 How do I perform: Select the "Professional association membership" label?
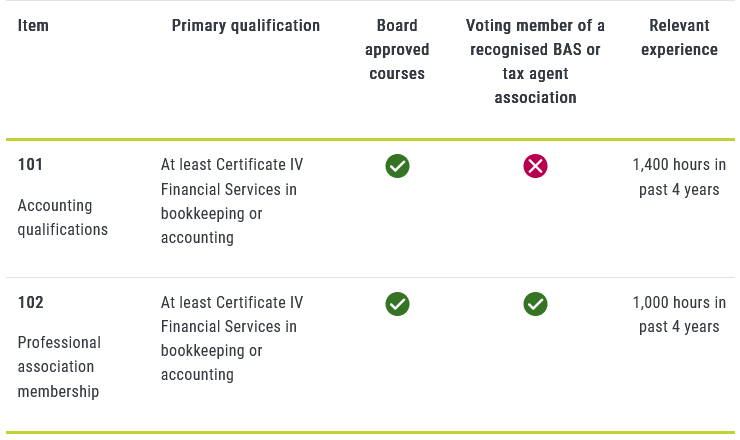60,367
